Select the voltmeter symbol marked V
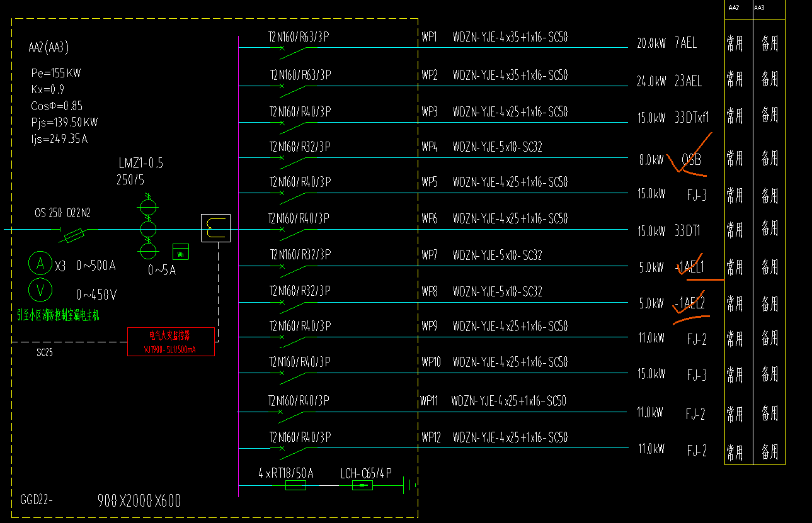812x523 pixels. (41, 291)
